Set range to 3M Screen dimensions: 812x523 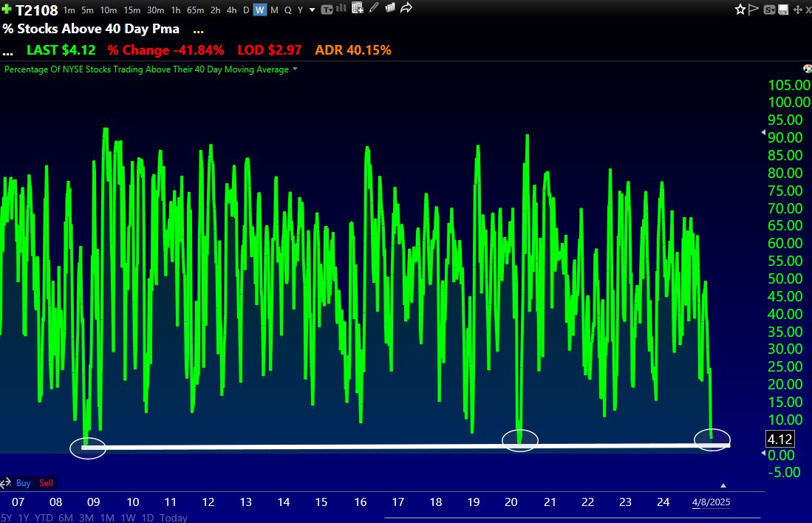coord(86,517)
